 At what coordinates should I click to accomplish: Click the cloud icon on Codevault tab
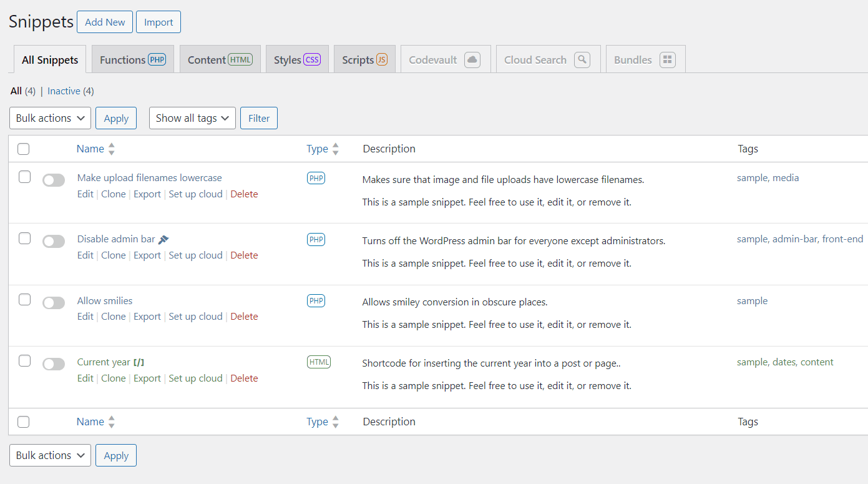coord(472,60)
